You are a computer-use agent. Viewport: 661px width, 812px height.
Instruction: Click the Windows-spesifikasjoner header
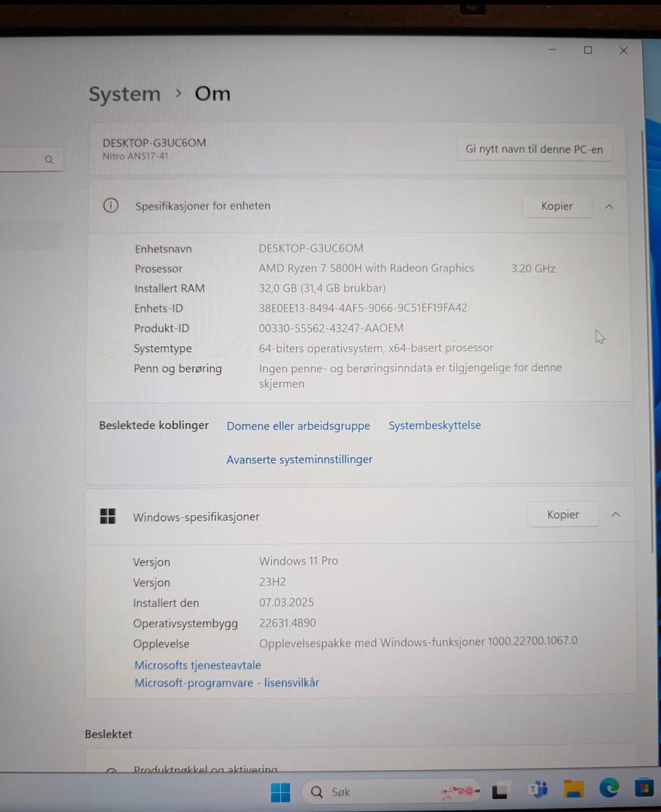point(360,515)
